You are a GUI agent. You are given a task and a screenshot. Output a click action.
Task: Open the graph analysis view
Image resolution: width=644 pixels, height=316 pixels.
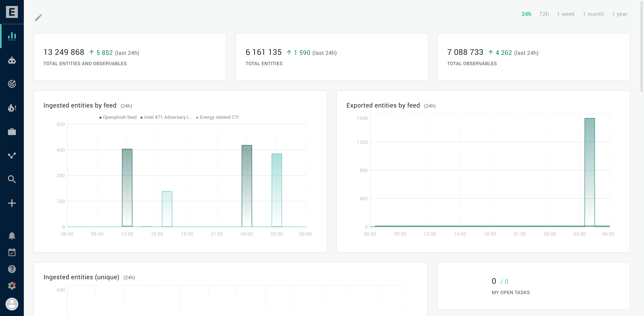pyautogui.click(x=12, y=155)
